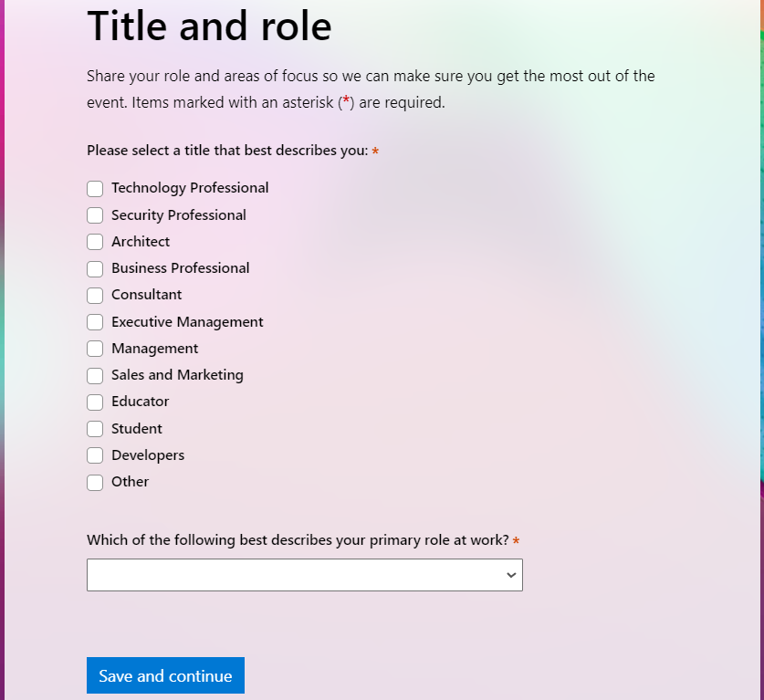764x700 pixels.
Task: Enable the Business Professional checkbox
Action: 95,268
